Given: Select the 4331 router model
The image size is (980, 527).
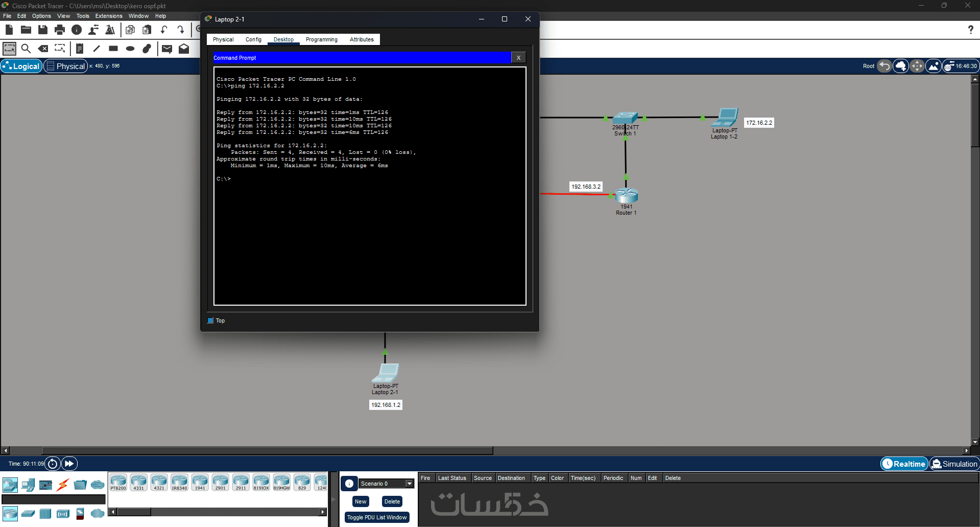Looking at the screenshot, I should coord(138,482).
